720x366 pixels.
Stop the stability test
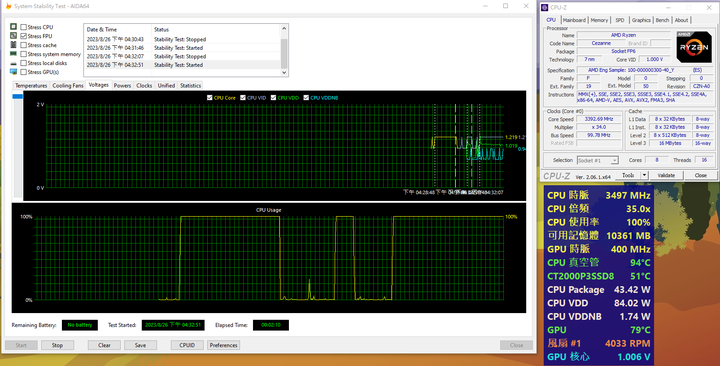click(57, 345)
